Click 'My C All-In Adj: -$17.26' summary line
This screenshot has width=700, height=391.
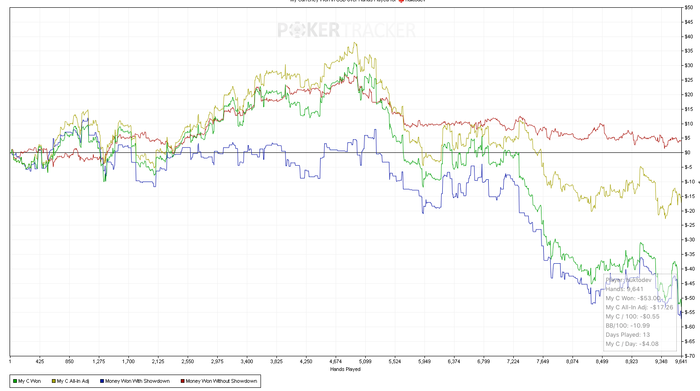point(639,307)
